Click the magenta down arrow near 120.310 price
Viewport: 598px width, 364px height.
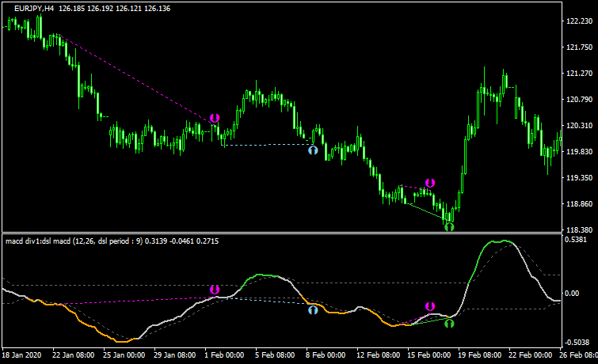(215, 119)
